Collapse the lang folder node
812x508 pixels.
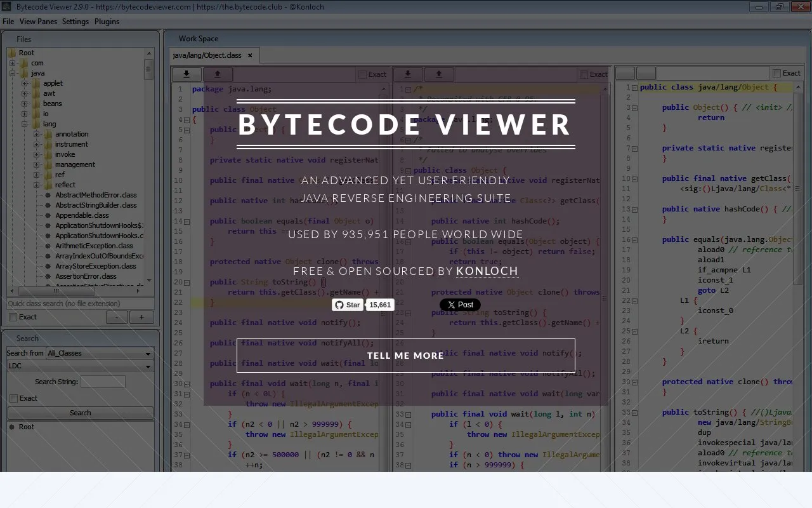24,124
